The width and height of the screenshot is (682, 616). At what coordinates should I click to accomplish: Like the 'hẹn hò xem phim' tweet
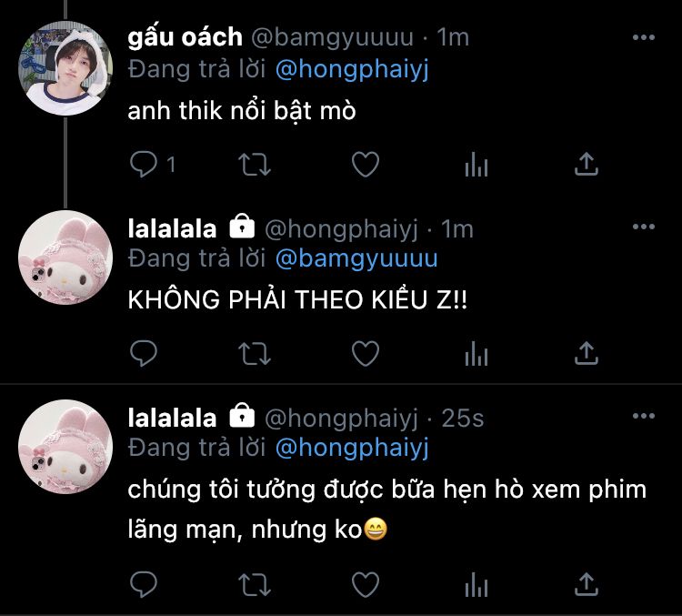366,584
